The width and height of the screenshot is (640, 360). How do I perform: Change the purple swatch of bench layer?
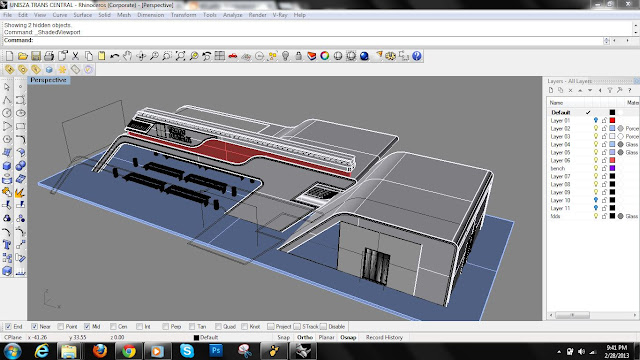click(x=612, y=168)
